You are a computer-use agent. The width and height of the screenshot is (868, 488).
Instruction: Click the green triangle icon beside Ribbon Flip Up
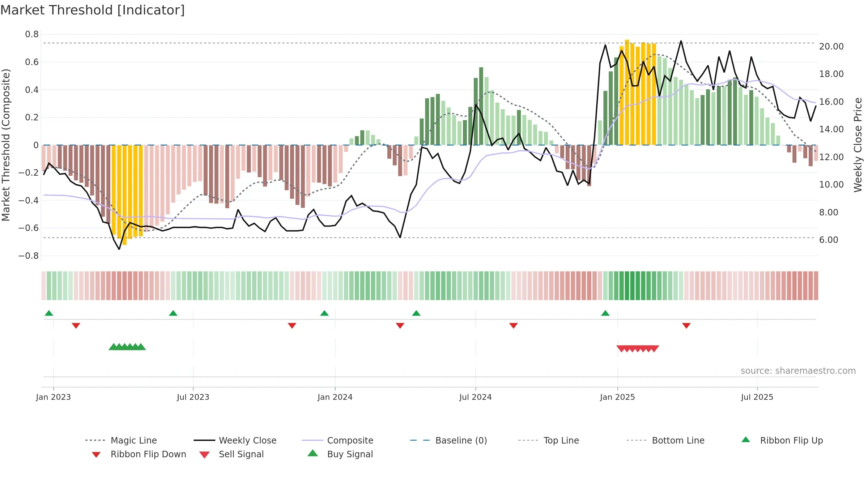(746, 440)
